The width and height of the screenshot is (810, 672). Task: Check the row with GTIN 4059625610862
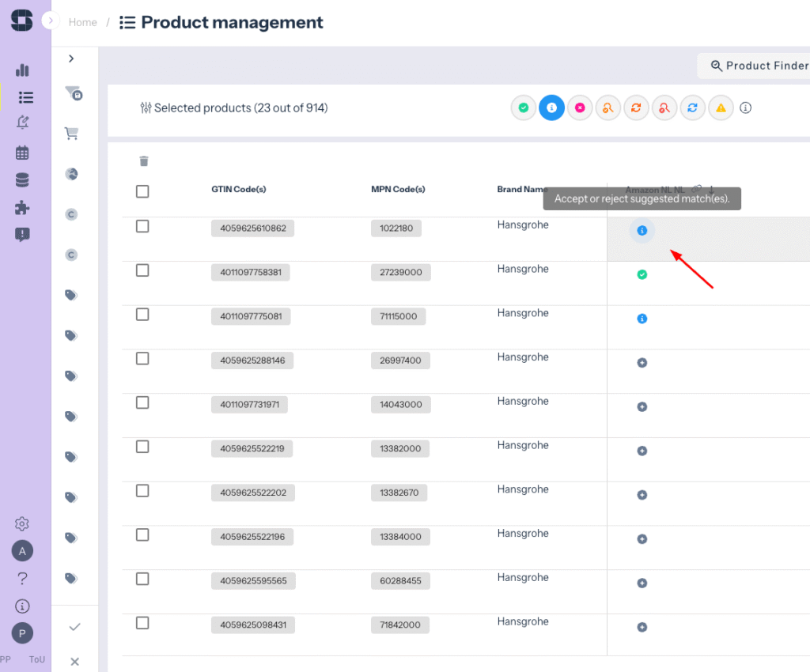(142, 226)
